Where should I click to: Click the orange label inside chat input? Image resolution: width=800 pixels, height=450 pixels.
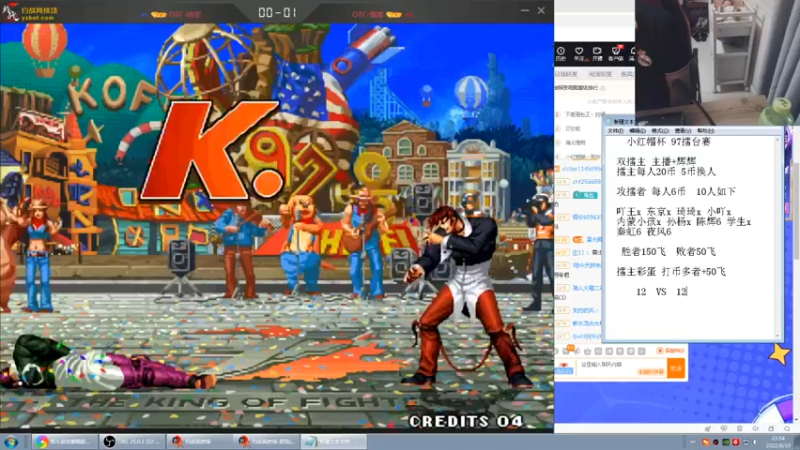click(x=652, y=372)
